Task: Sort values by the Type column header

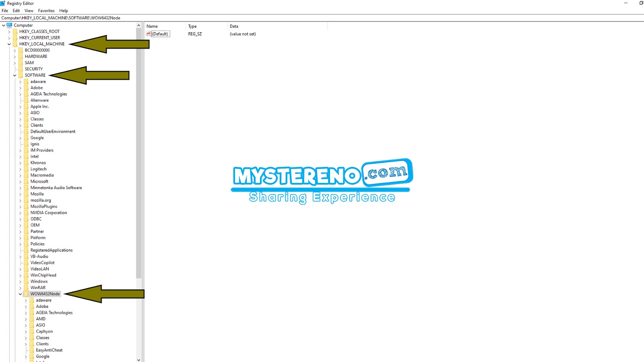Action: (x=192, y=26)
